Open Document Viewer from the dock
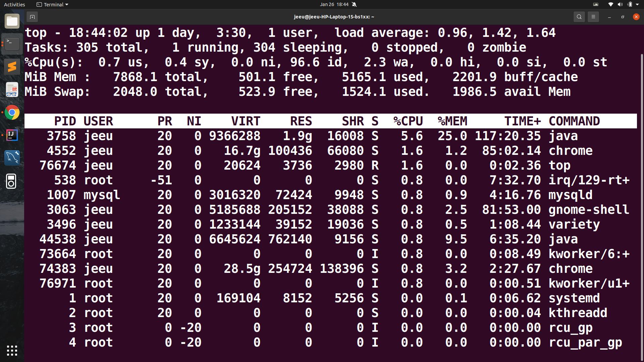The width and height of the screenshot is (644, 362). 12,89
